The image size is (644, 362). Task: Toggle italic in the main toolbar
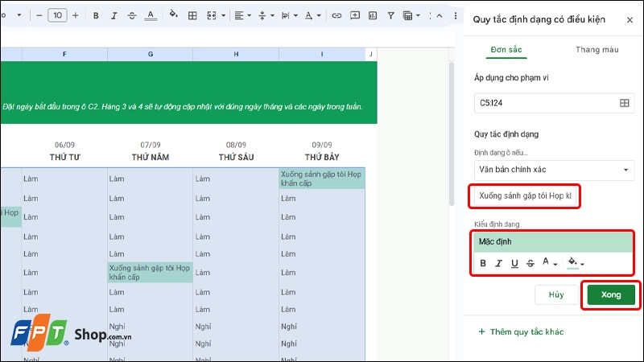click(x=114, y=15)
